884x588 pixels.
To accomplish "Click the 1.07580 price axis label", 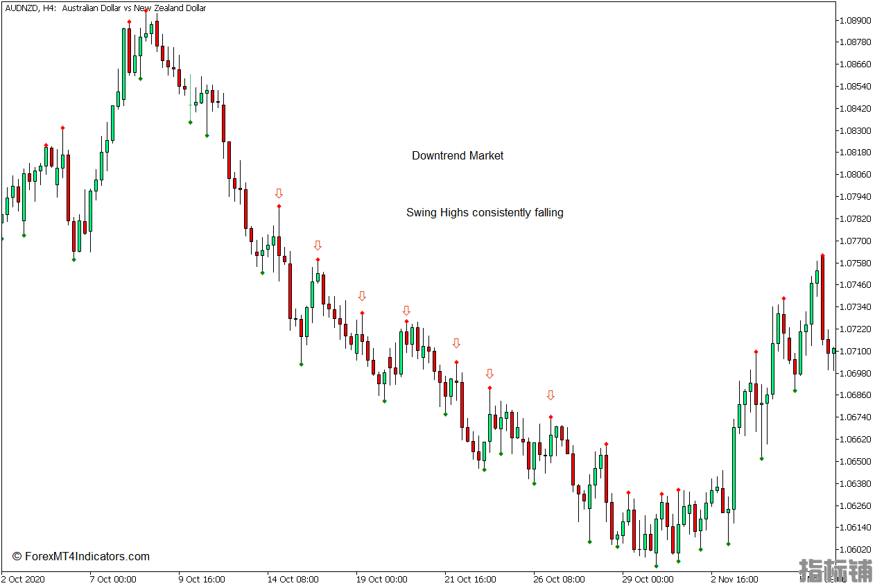I will coord(855,263).
